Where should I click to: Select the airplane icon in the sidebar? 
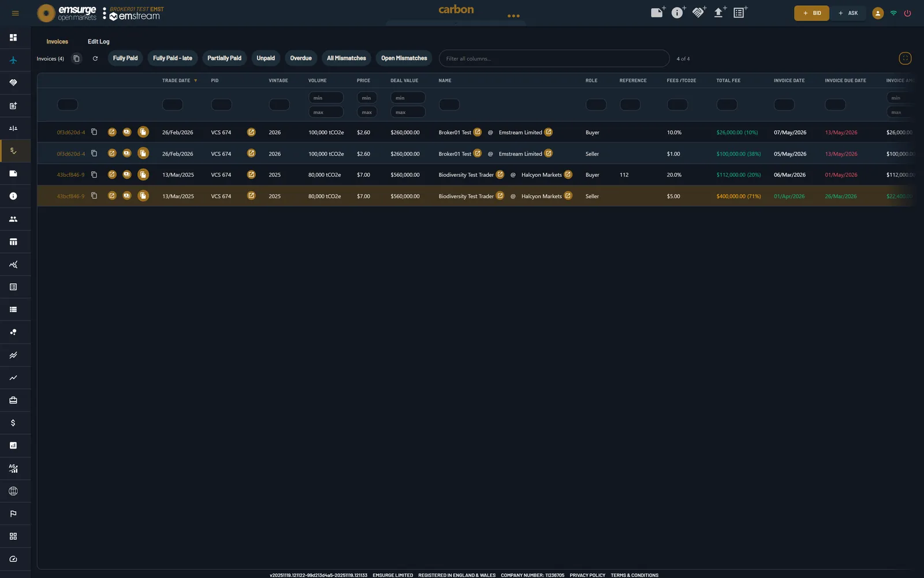tap(13, 60)
